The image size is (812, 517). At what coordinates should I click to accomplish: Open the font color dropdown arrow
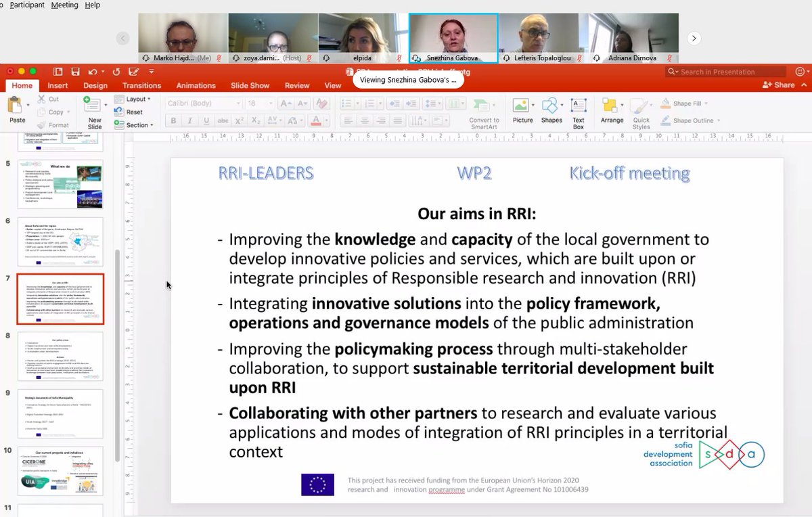point(325,121)
